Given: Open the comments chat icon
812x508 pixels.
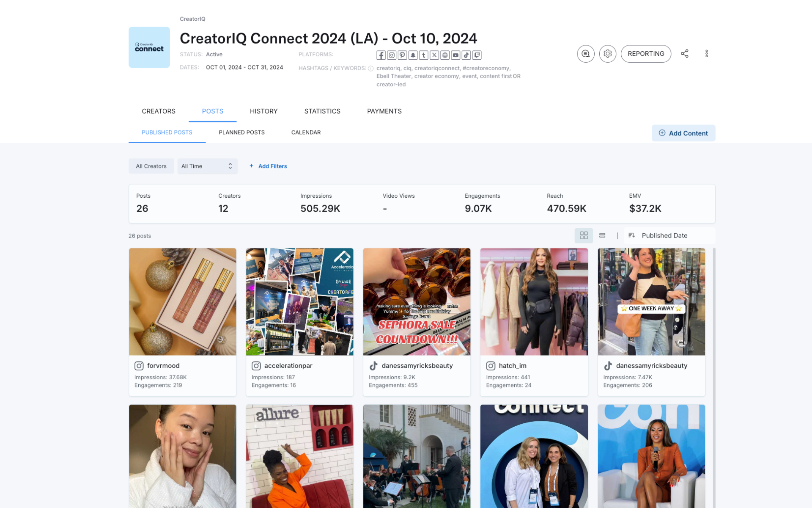Looking at the screenshot, I should pyautogui.click(x=585, y=54).
